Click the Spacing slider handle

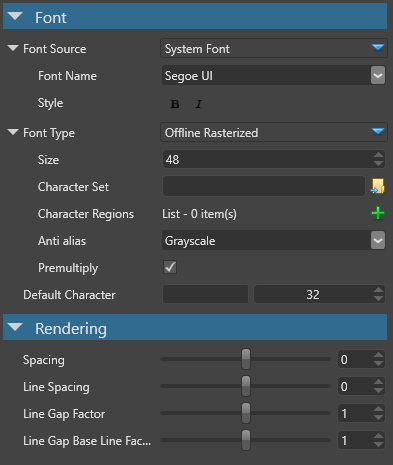coord(246,359)
